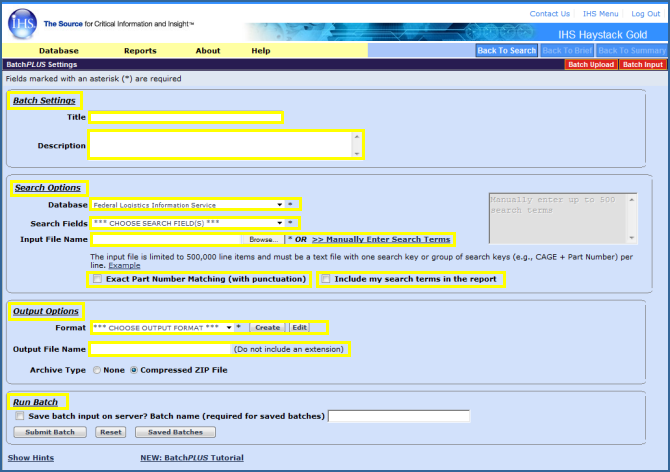
Task: Enable Exact Part Number Matching checkbox
Action: (x=97, y=279)
